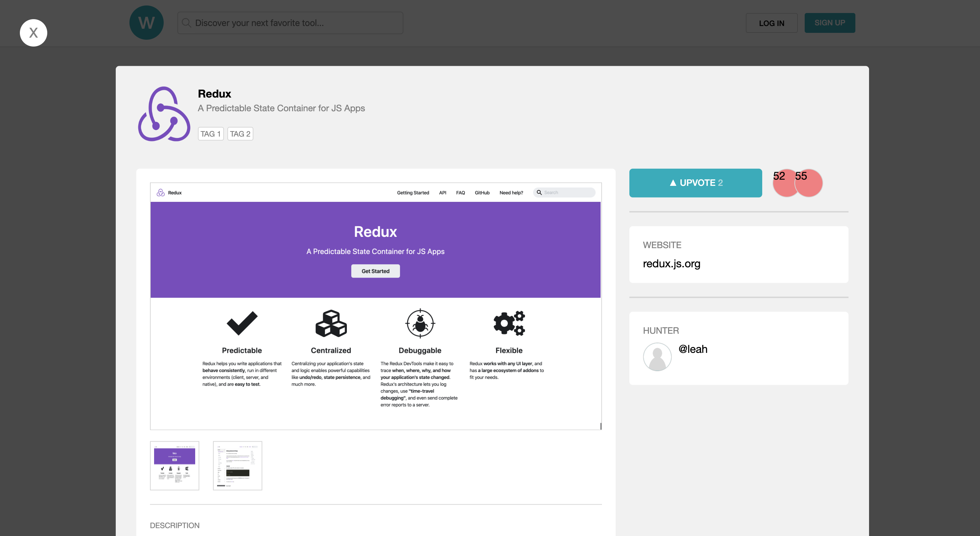980x536 pixels.
Task: Click the Debuggable feature heading
Action: (x=420, y=350)
